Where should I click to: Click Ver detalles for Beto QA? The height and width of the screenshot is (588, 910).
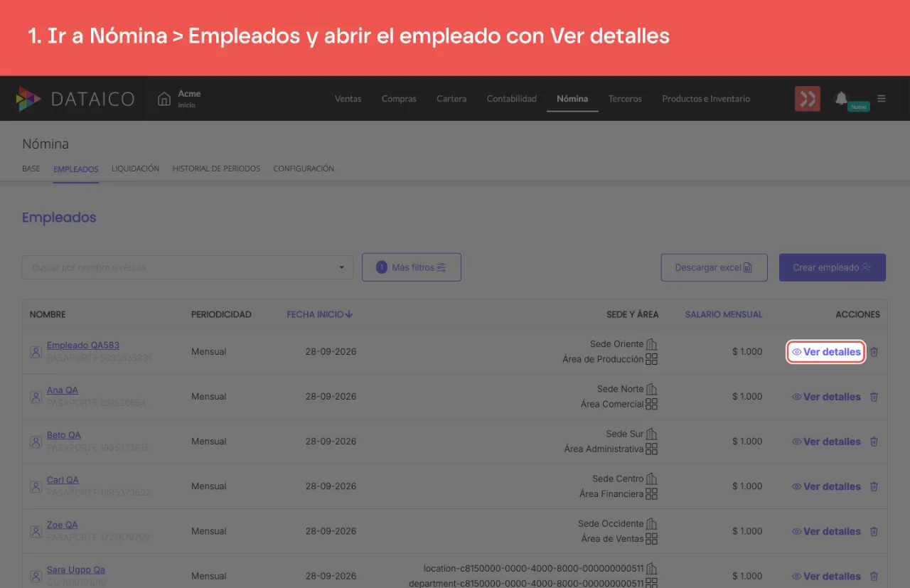[x=826, y=442]
